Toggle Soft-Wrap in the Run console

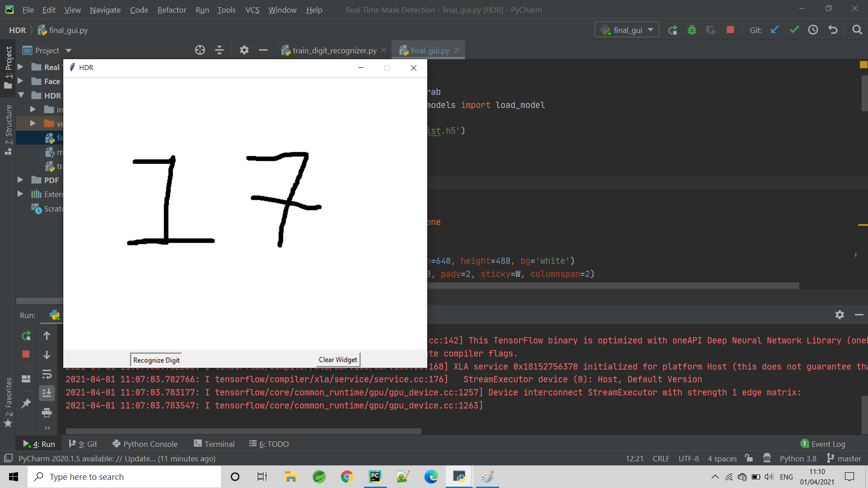47,374
